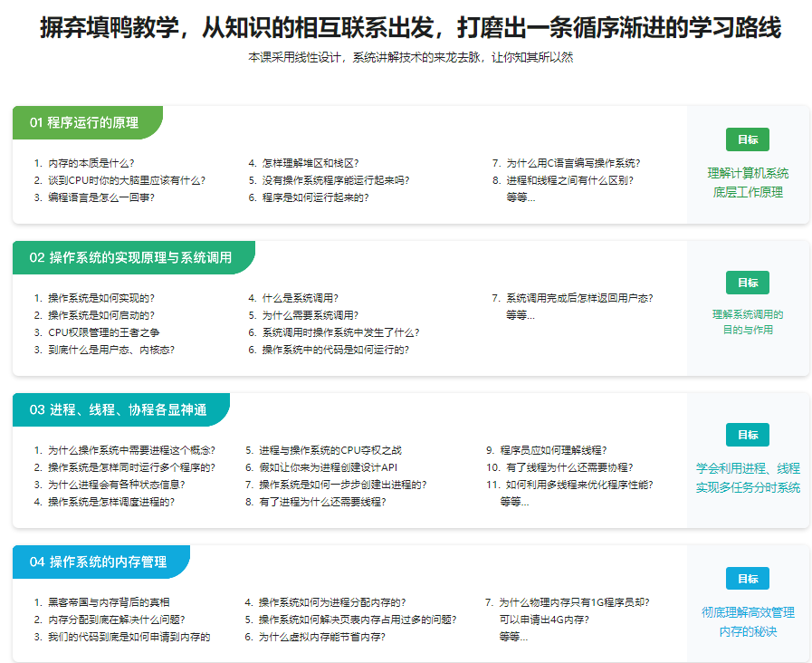This screenshot has height=663, width=812.
Task: Click the main page title about 学习路线
Action: pyautogui.click(x=406, y=27)
